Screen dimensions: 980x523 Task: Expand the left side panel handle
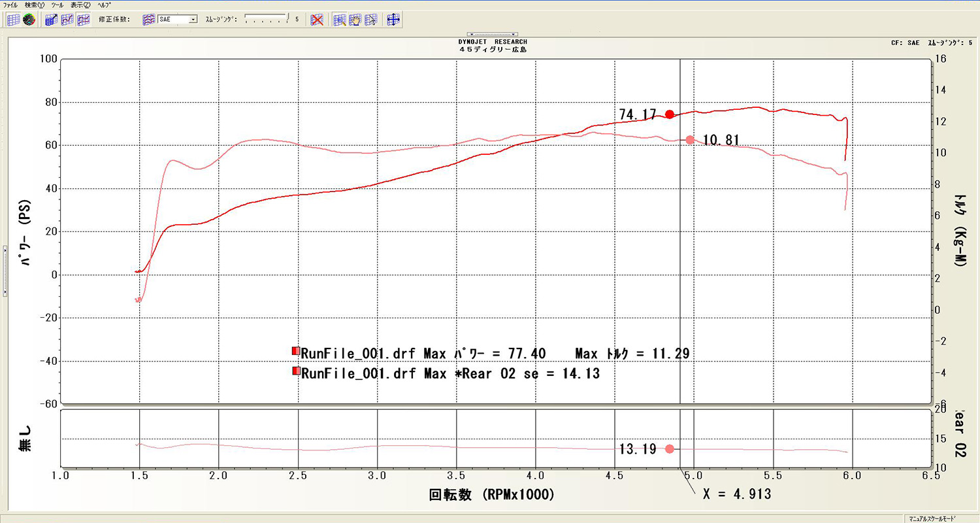[5, 271]
